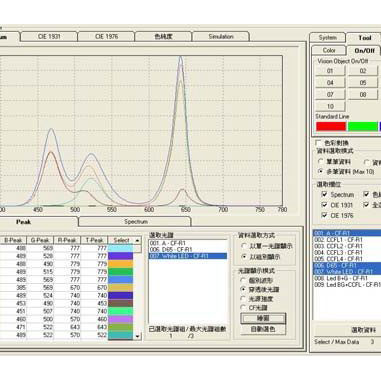Enable the 色彩對換 checkbox

coord(319,143)
